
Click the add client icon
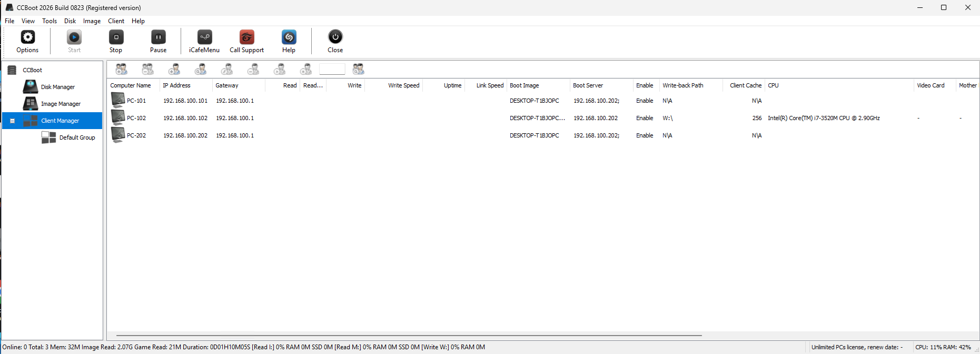coord(174,69)
